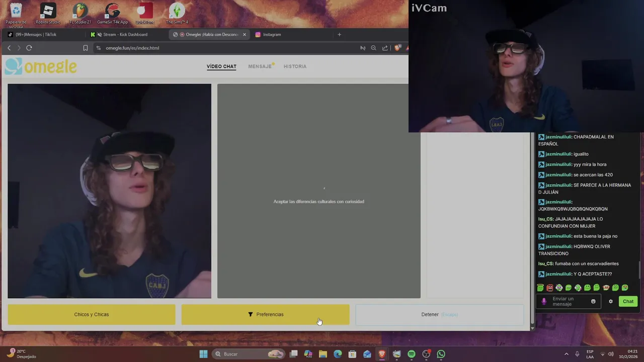Open Spotify from taskbar
The image size is (644, 362).
(x=412, y=354)
